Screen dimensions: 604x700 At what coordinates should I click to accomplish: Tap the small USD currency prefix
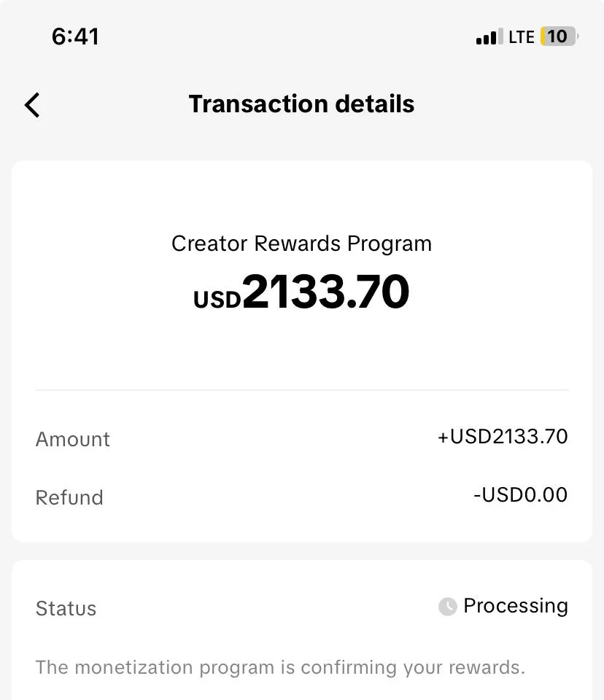click(217, 300)
